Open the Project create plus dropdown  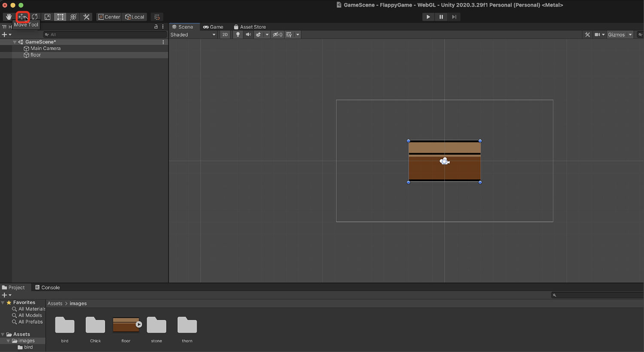pos(6,295)
